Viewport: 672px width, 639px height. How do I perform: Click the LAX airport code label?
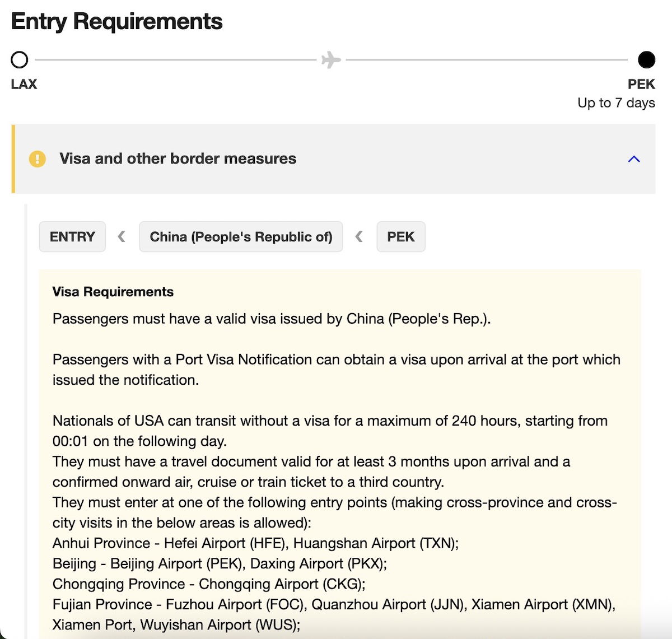[24, 85]
